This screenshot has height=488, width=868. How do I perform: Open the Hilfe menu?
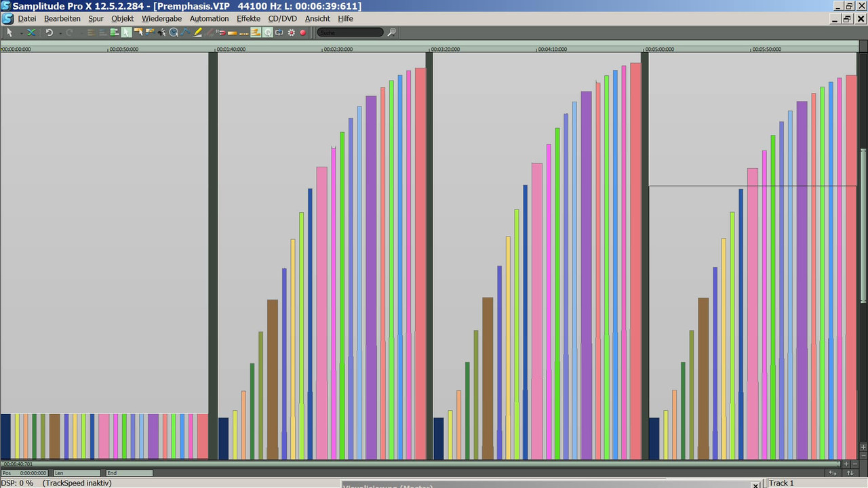tap(346, 18)
